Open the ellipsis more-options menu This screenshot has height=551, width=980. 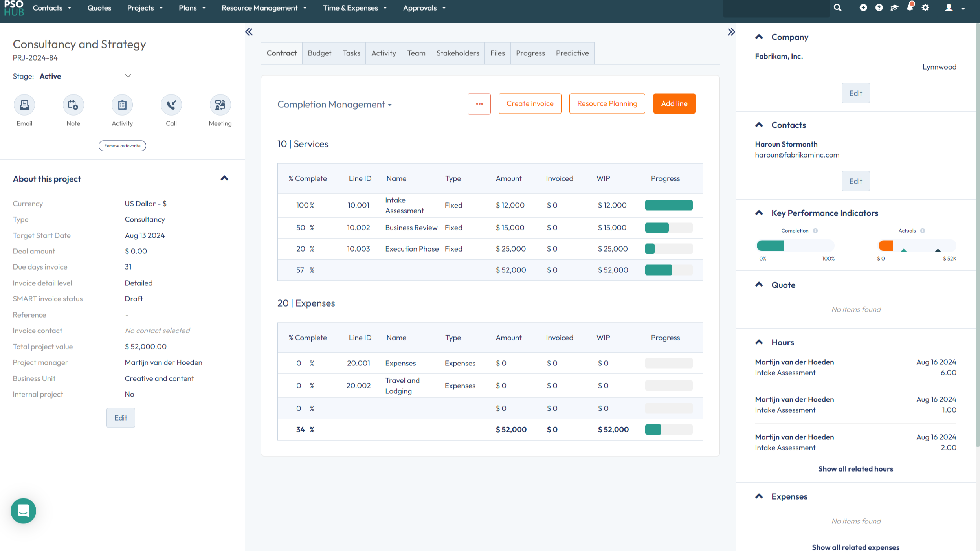(x=479, y=103)
